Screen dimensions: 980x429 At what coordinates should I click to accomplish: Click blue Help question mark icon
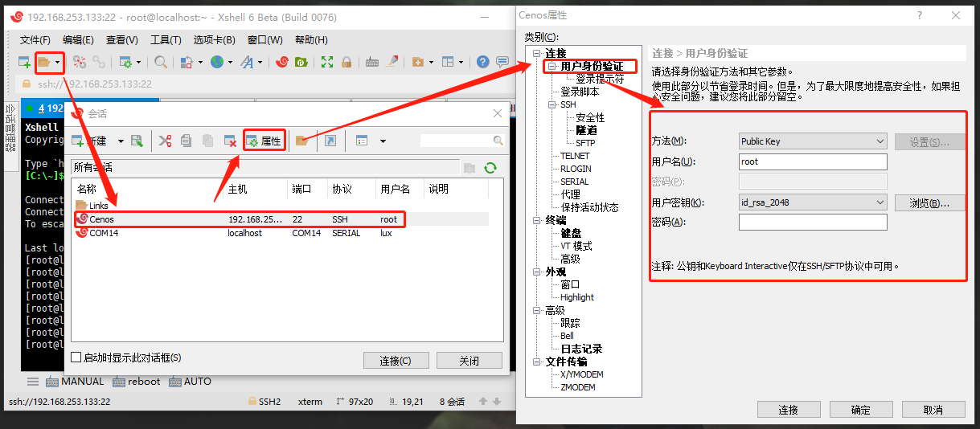point(482,62)
